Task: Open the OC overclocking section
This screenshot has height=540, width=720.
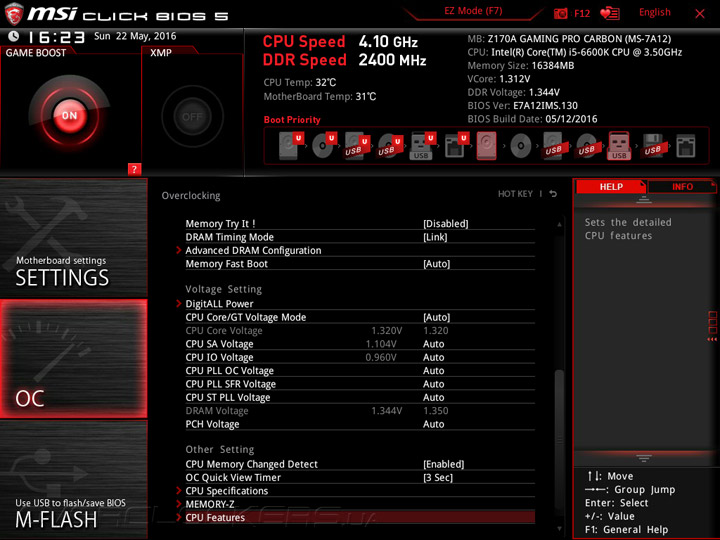Action: [73, 359]
